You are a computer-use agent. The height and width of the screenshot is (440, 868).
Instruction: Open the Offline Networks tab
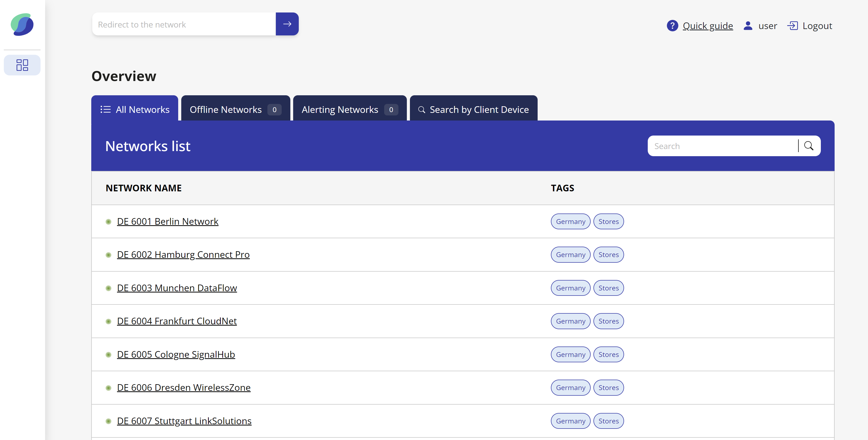(235, 109)
